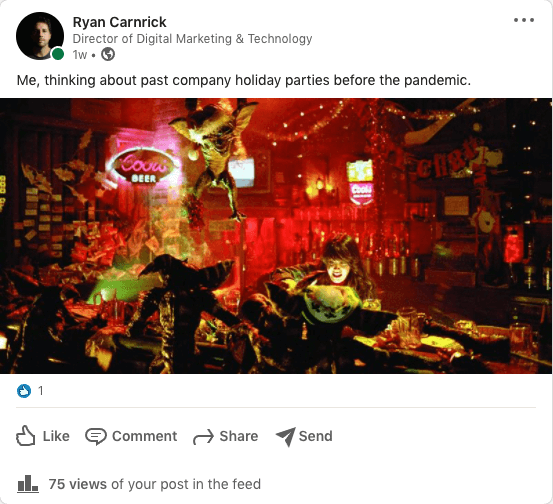The image size is (553, 504).
Task: Click the green online status dot
Action: [x=58, y=54]
